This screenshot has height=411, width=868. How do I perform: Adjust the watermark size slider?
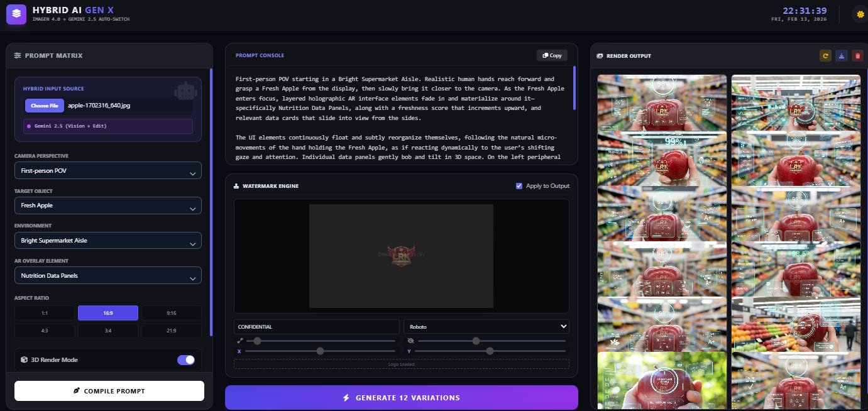[321, 341]
